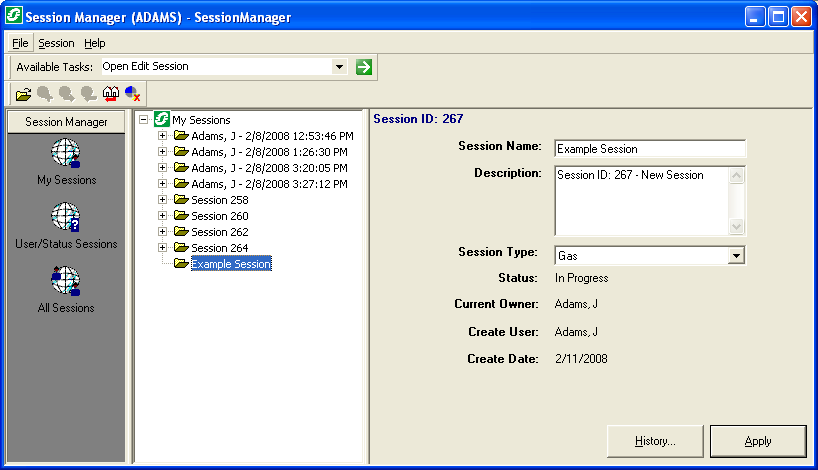818x470 pixels.
Task: Open the Session Type dropdown
Action: 737,256
